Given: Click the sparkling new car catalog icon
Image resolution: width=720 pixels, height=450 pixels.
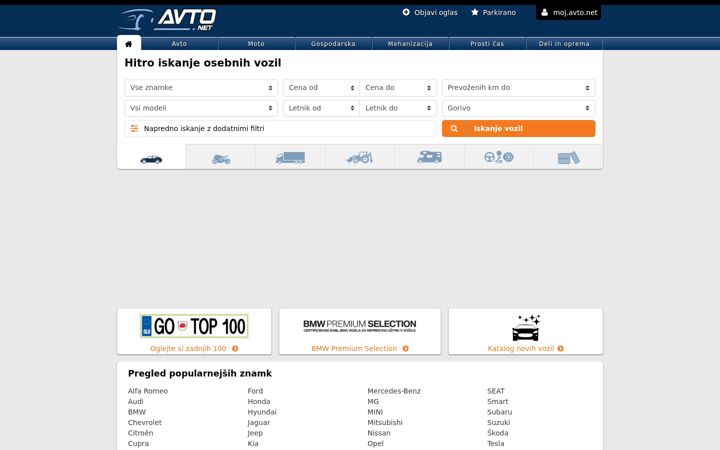Looking at the screenshot, I should pyautogui.click(x=526, y=327).
